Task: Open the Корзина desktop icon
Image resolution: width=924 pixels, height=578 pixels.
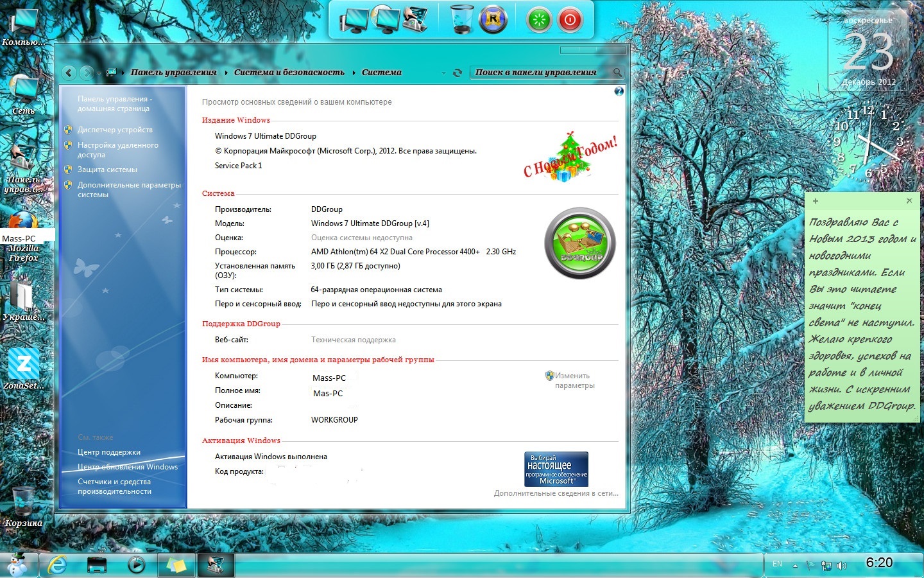Action: click(24, 506)
